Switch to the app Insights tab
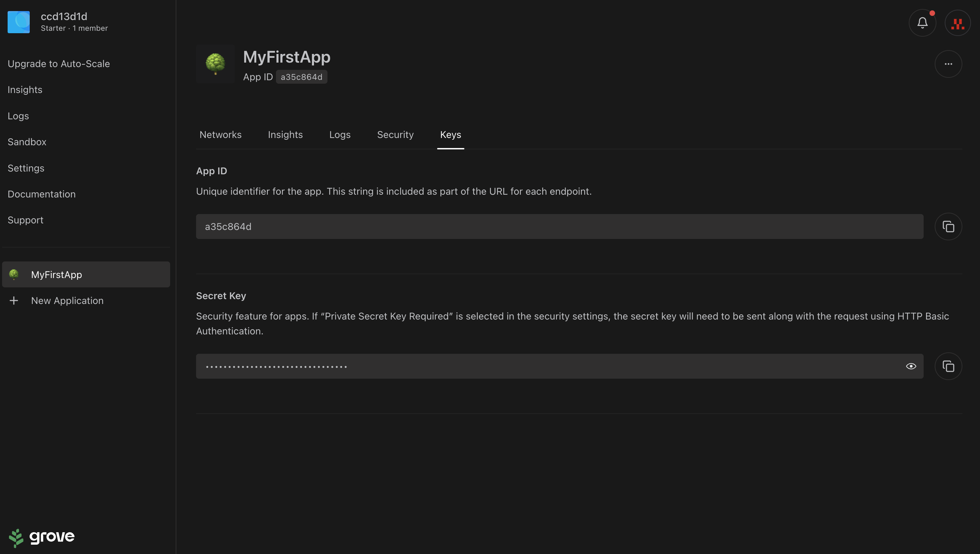Image resolution: width=980 pixels, height=554 pixels. [x=285, y=135]
